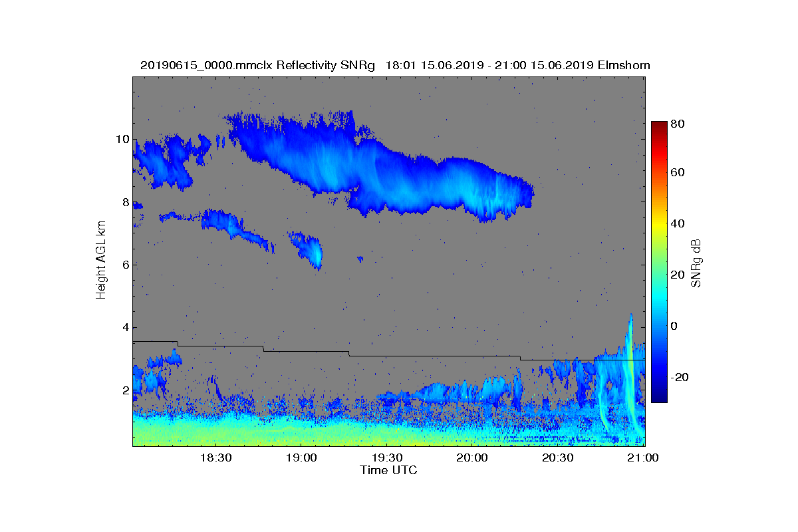
Task: Click the 'Time UTC' x-axis label
Action: 389,470
